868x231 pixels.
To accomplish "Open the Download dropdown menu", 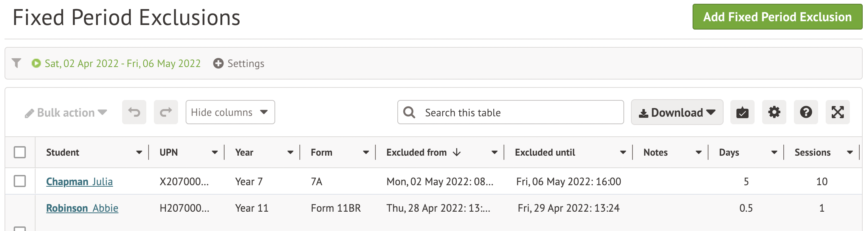I will (x=677, y=112).
